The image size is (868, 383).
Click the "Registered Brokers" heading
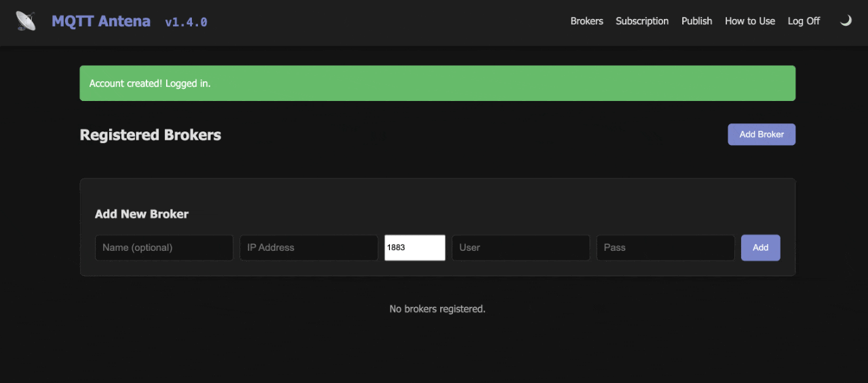(151, 135)
